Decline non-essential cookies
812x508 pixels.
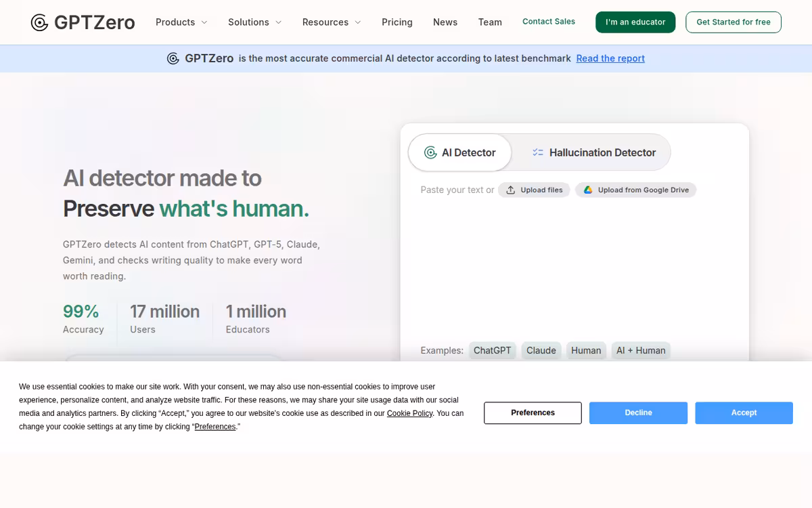[x=638, y=412]
